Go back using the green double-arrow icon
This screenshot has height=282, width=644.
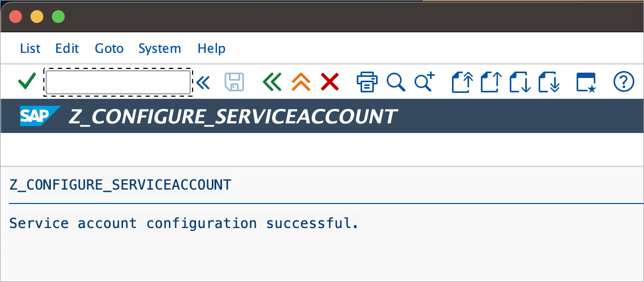click(x=272, y=82)
